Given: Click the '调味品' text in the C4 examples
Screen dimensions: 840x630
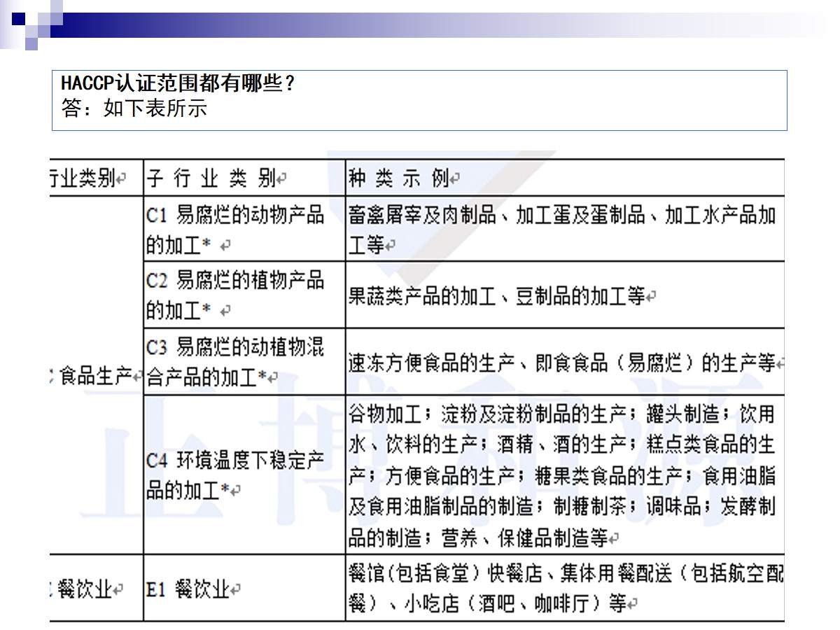Looking at the screenshot, I should (673, 507).
